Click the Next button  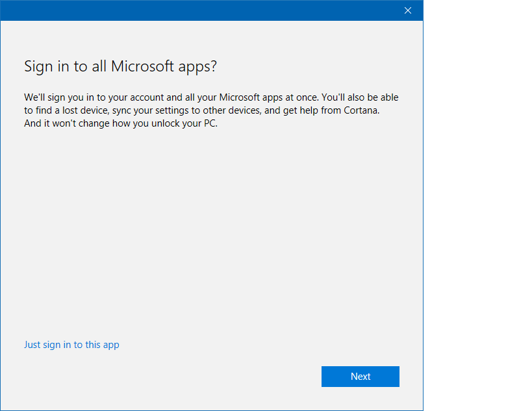tap(360, 377)
